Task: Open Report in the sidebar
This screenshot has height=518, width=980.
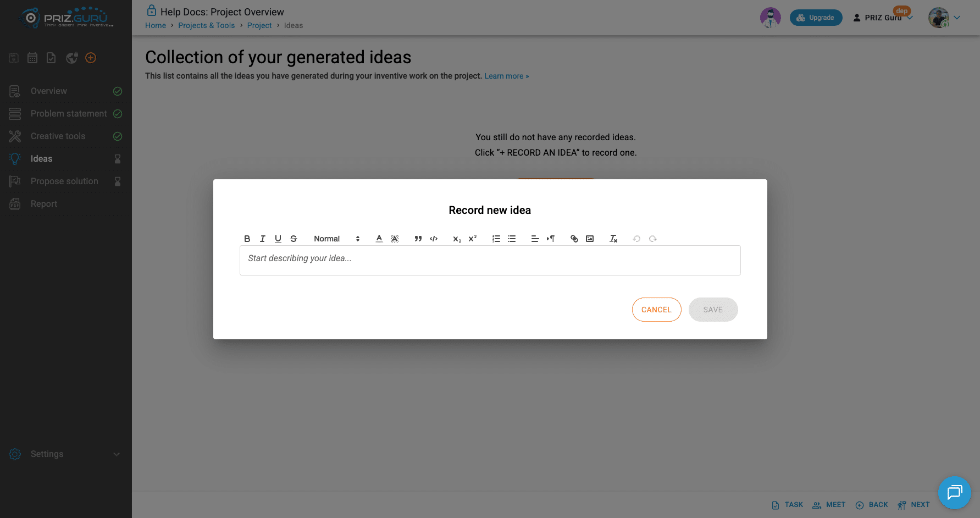Action: coord(66,204)
